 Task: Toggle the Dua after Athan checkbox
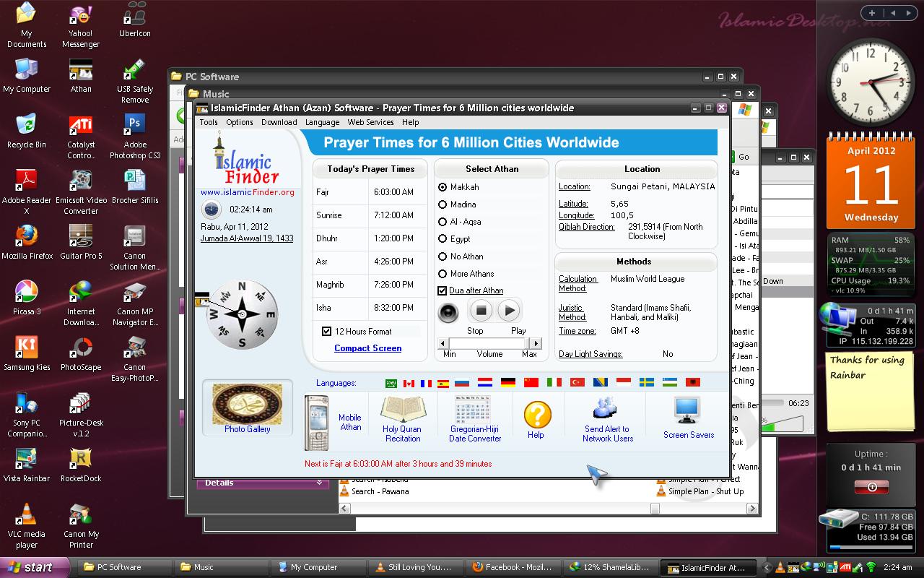tap(443, 290)
